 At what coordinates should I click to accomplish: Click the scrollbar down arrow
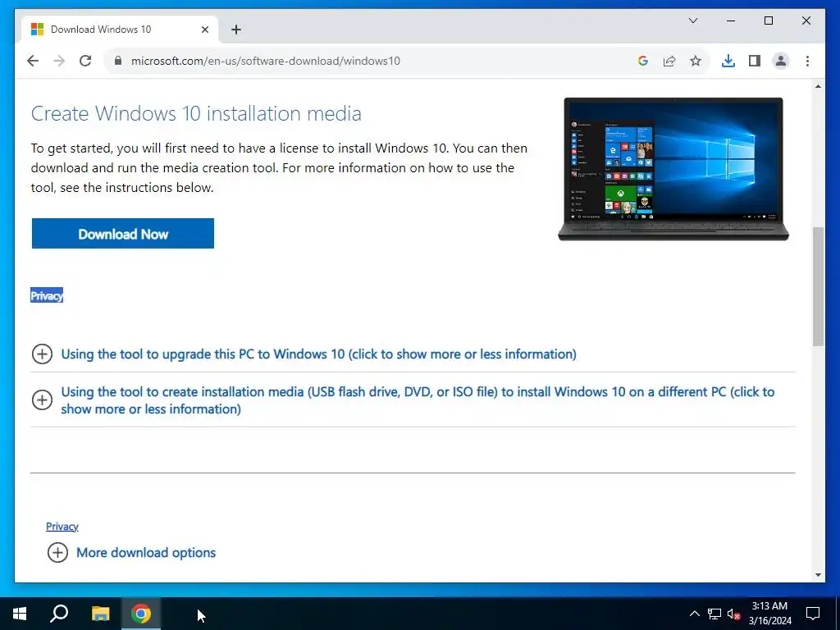click(x=818, y=575)
